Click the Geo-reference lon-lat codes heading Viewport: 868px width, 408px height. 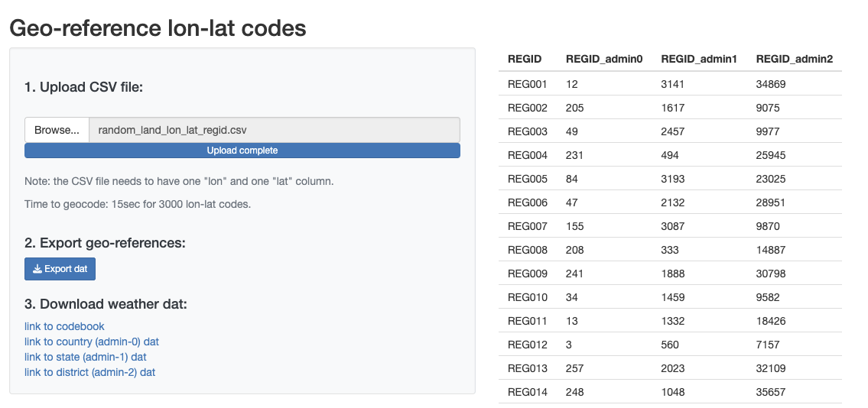158,28
